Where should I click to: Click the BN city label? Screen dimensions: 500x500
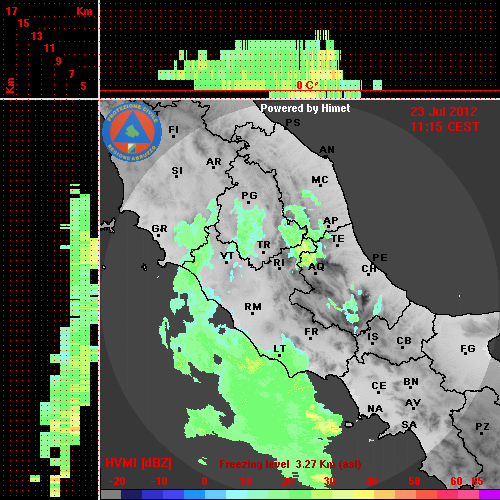pos(411,382)
